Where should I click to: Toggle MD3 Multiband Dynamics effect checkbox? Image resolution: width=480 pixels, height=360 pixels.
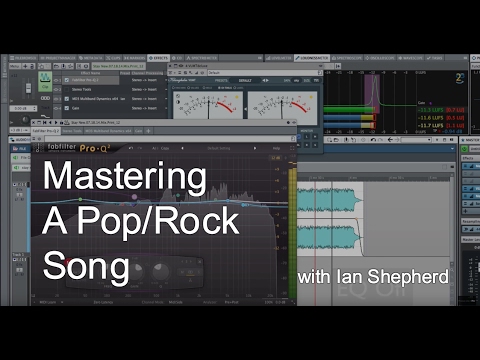[67, 99]
